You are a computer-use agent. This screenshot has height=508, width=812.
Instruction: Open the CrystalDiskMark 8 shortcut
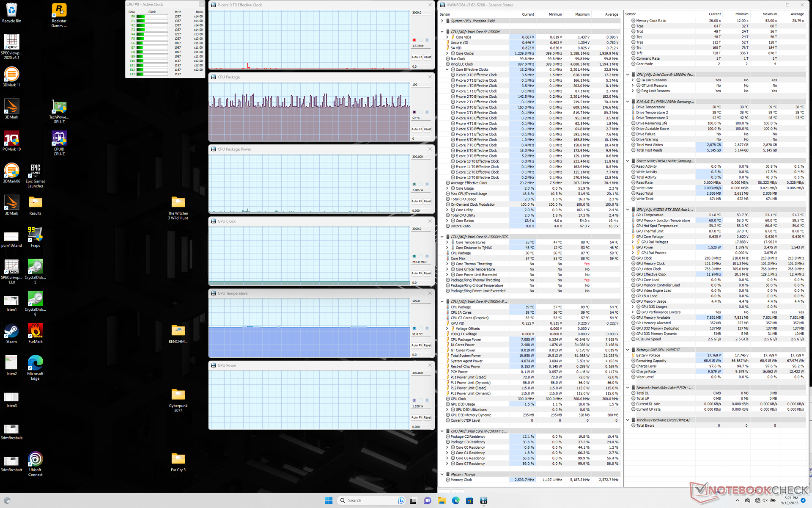pyautogui.click(x=36, y=304)
